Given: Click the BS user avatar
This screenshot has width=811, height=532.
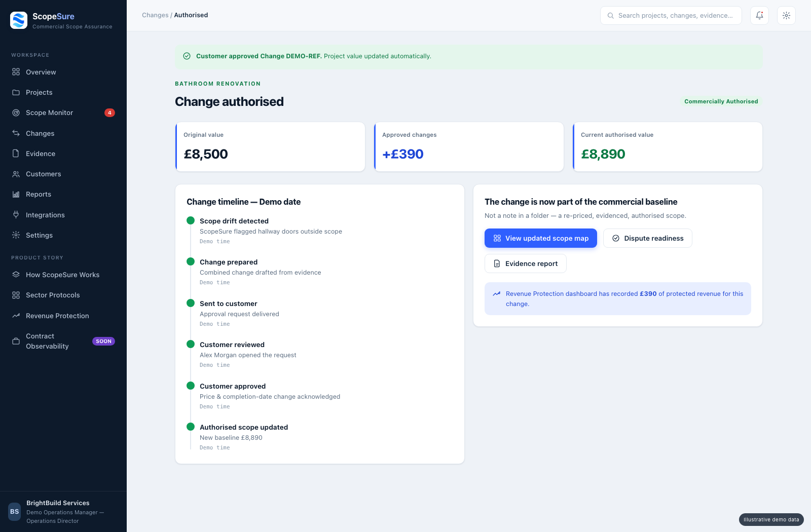Looking at the screenshot, I should click(15, 512).
